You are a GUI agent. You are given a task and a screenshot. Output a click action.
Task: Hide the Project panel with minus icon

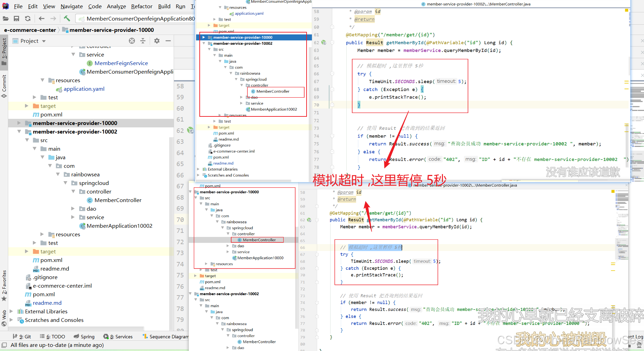coord(168,41)
